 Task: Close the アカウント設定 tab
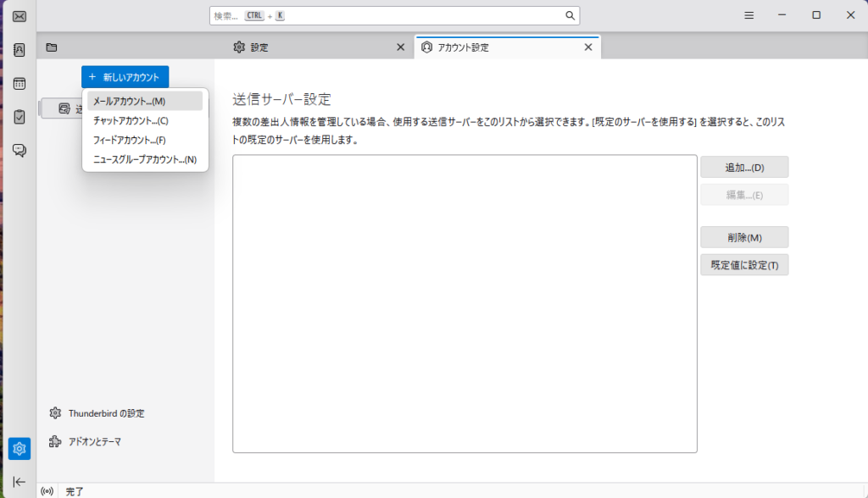[588, 47]
